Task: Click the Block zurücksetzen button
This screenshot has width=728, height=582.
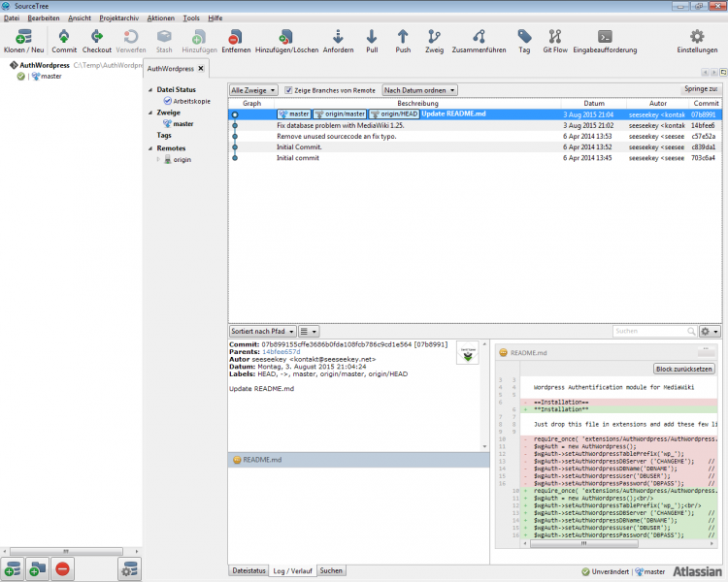Action: pyautogui.click(x=684, y=369)
